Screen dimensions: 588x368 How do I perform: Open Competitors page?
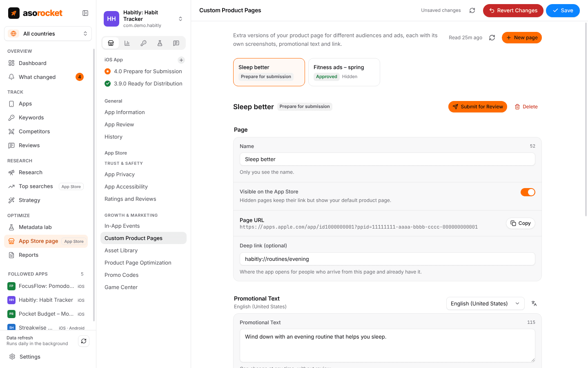tap(46, 132)
